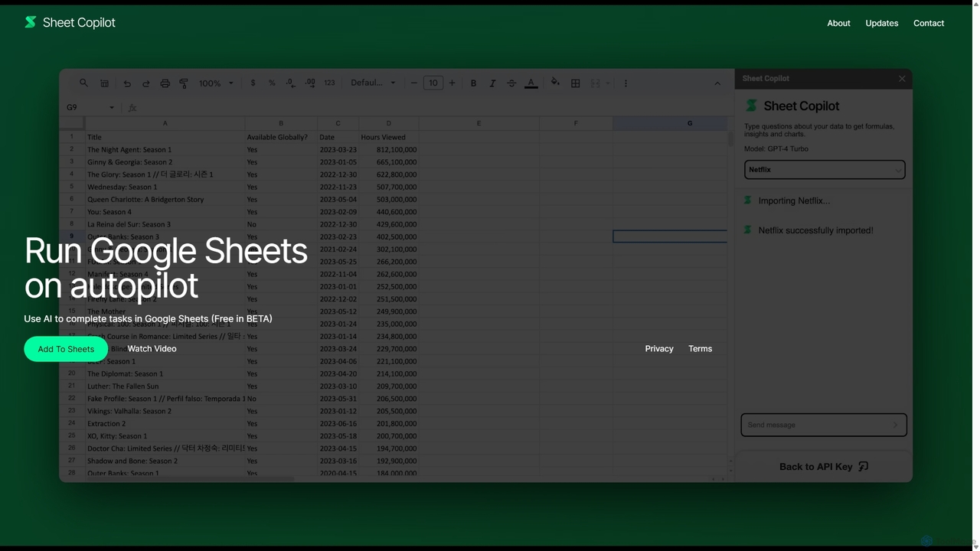The width and height of the screenshot is (980, 551).
Task: Select Ginny & Georgia: Season 2 cell
Action: point(165,162)
